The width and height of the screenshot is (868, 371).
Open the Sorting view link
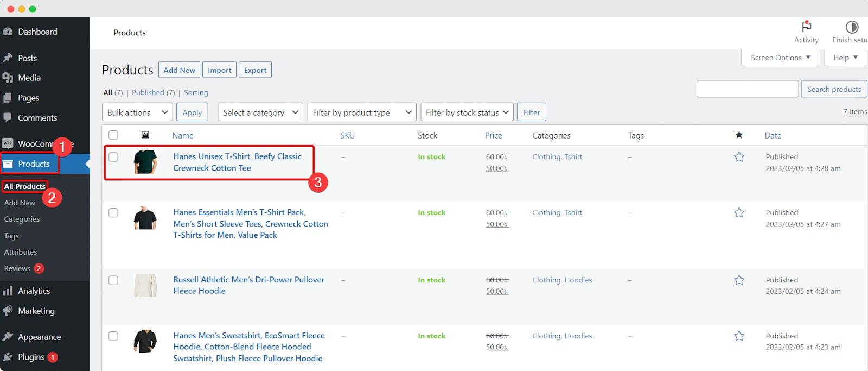pyautogui.click(x=196, y=93)
